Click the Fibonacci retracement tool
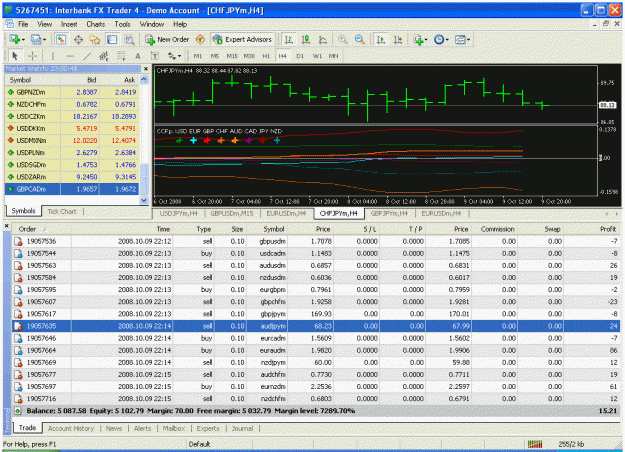The height and width of the screenshot is (452, 625). click(121, 56)
